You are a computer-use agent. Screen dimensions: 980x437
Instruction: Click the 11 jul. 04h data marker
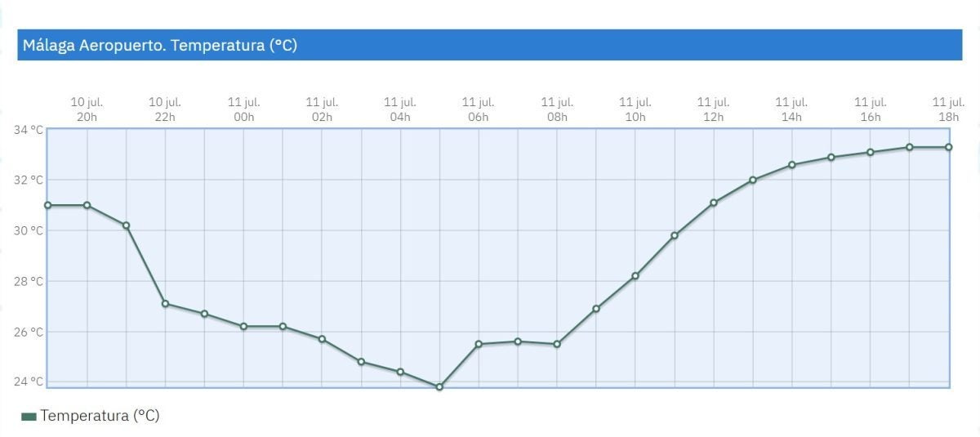(400, 372)
